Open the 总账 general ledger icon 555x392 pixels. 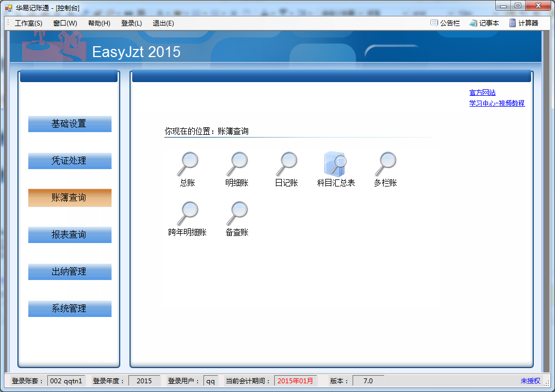tap(188, 164)
